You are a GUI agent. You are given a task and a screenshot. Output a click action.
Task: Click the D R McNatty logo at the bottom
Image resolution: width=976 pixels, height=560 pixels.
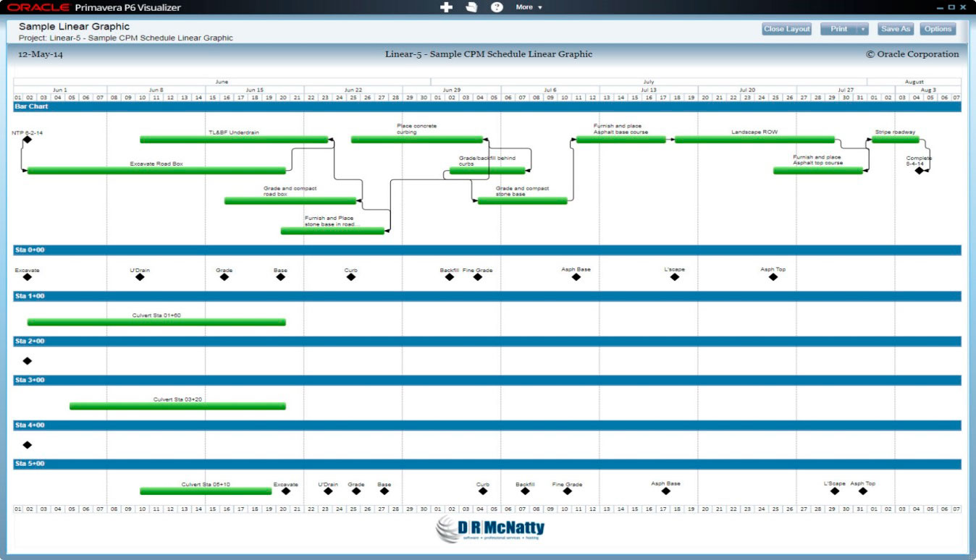point(489,527)
